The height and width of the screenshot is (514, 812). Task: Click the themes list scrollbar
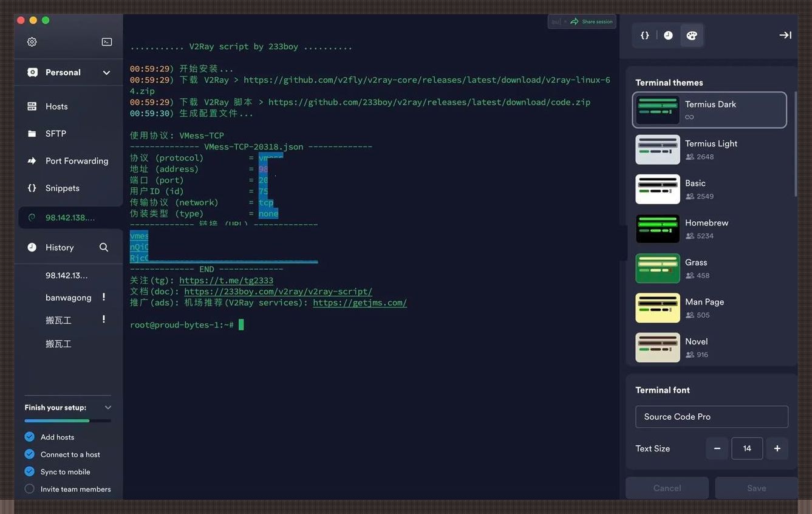pos(796,144)
